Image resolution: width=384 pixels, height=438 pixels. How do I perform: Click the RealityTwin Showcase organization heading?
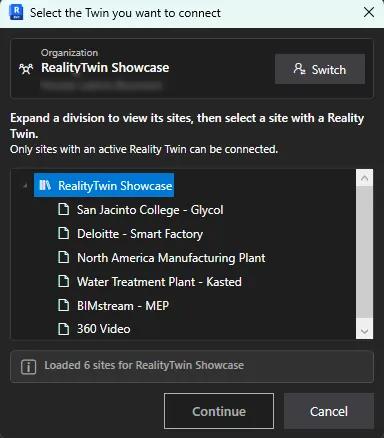tap(105, 68)
